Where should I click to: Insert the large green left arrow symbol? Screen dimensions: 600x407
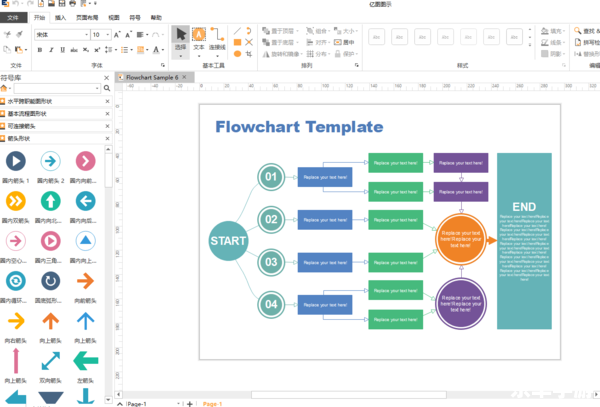(86, 361)
